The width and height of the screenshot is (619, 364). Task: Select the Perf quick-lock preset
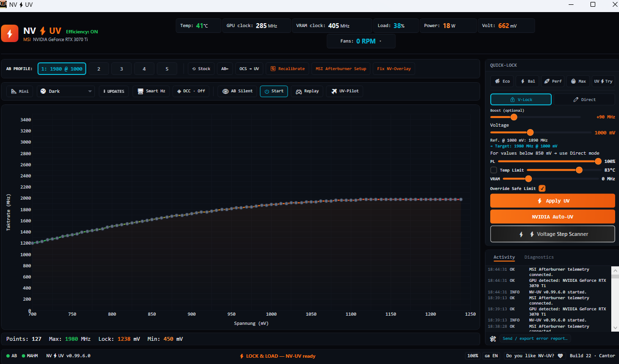[553, 81]
